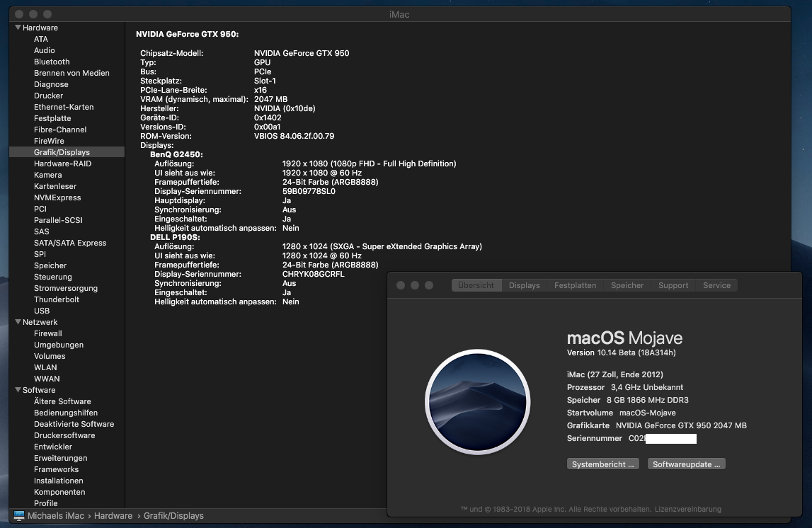This screenshot has width=812, height=528.
Task: Click the Softwareupdate button
Action: 686,464
